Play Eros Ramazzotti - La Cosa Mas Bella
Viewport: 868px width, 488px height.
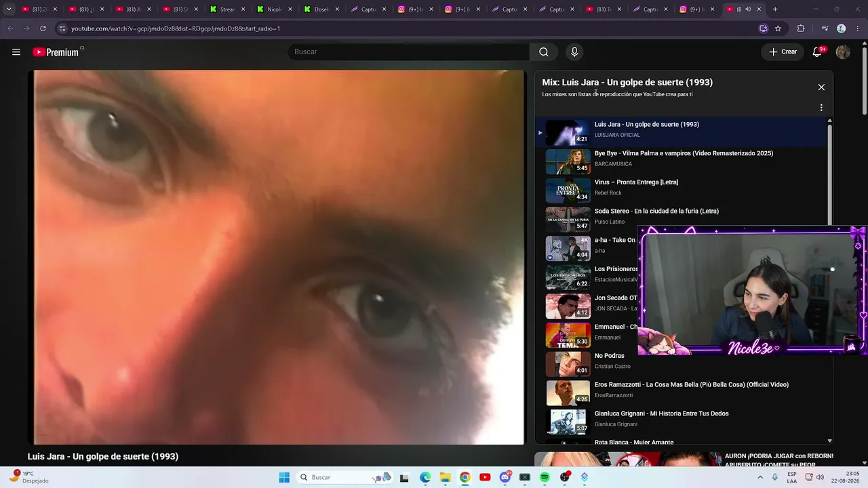pyautogui.click(x=692, y=384)
